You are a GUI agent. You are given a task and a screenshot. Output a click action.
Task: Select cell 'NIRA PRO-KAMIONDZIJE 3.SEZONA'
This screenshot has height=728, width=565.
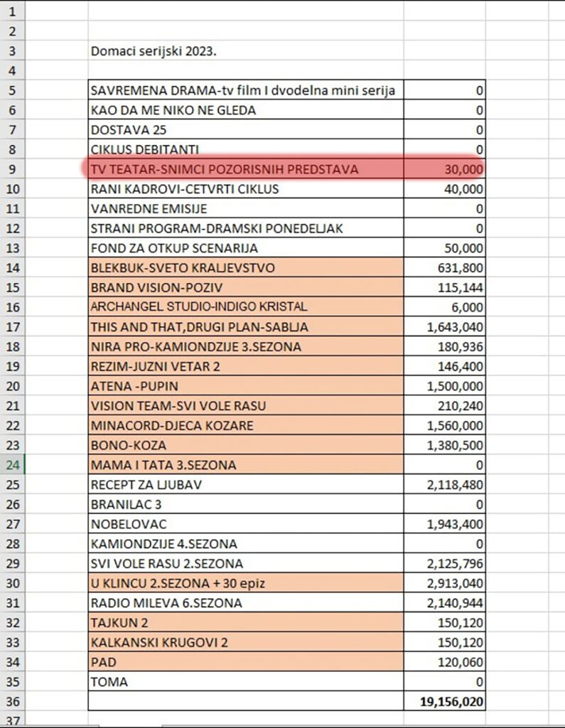click(x=246, y=346)
